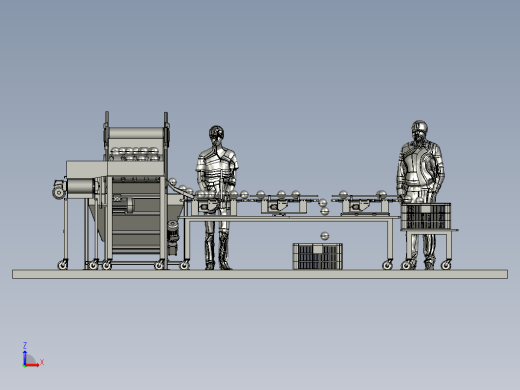520x390 pixels.
Task: Click the red X axis of the triad
Action: pyautogui.click(x=33, y=365)
